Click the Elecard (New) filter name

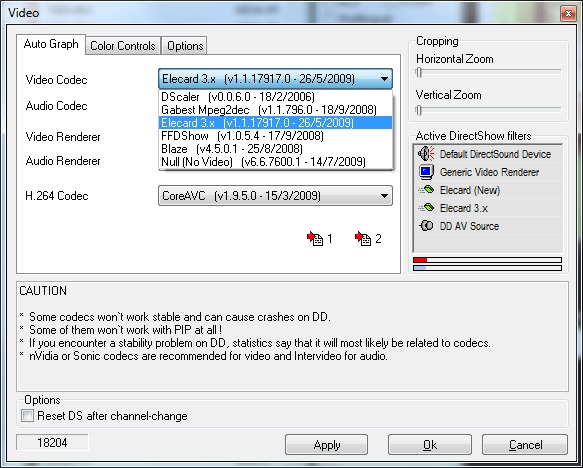point(470,190)
